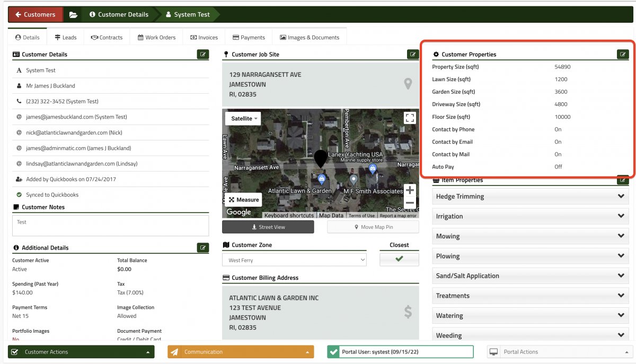636x364 pixels.
Task: Zoom in on the map
Action: 410,190
